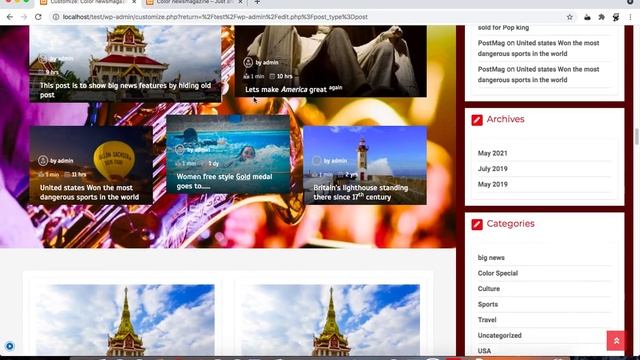Open Chrome three-dot menu

point(630,17)
